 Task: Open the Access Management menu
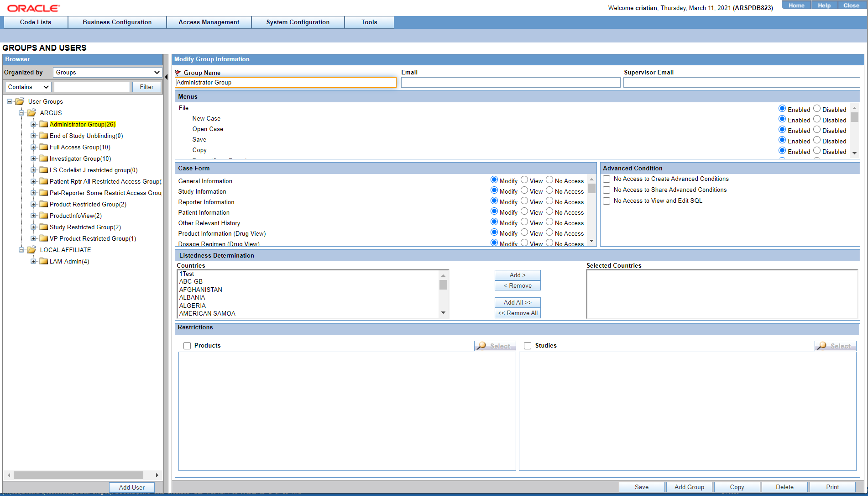209,22
